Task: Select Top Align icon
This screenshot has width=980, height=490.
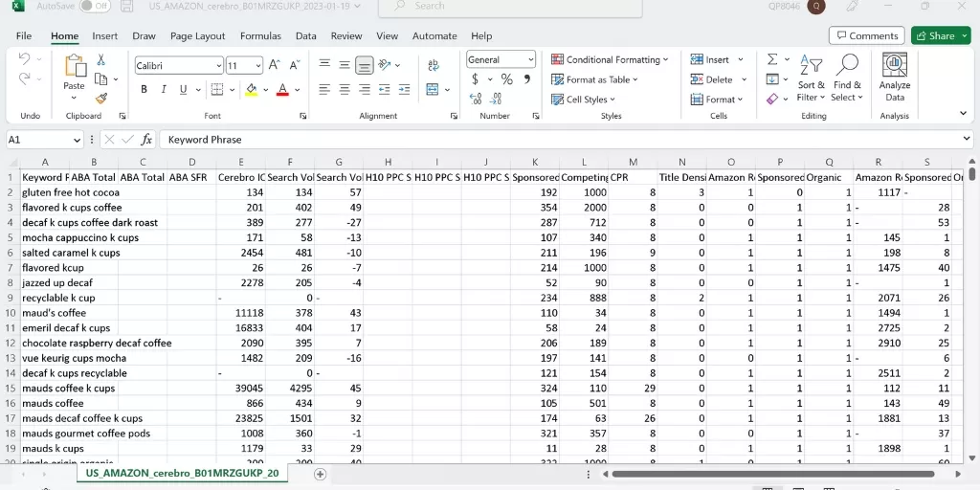Action: click(324, 64)
